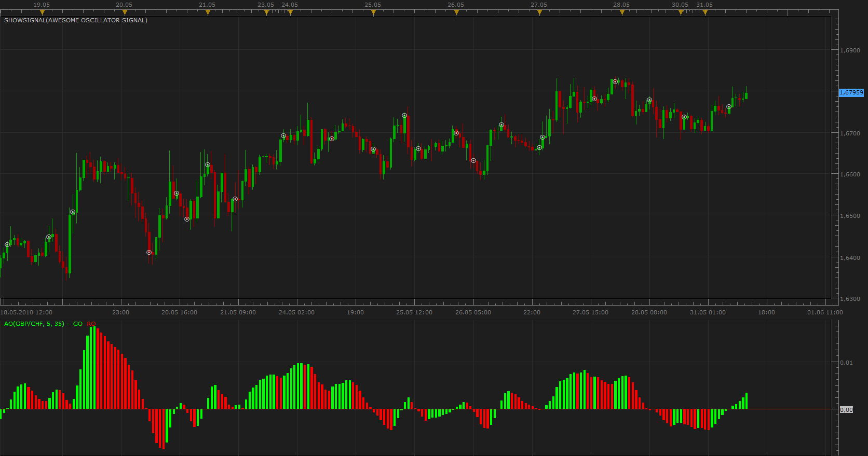The image size is (868, 456).
Task: Click the orange day marker under 25.05
Action: pos(373,13)
